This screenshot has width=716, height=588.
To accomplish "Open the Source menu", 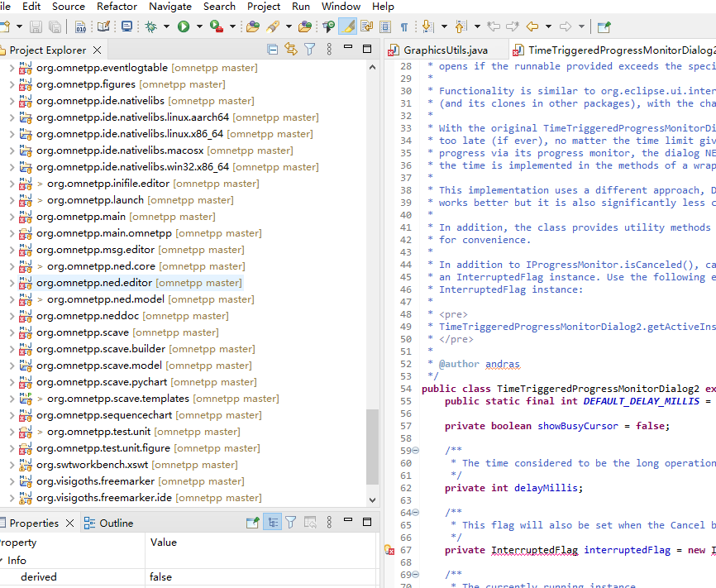I will (x=69, y=7).
